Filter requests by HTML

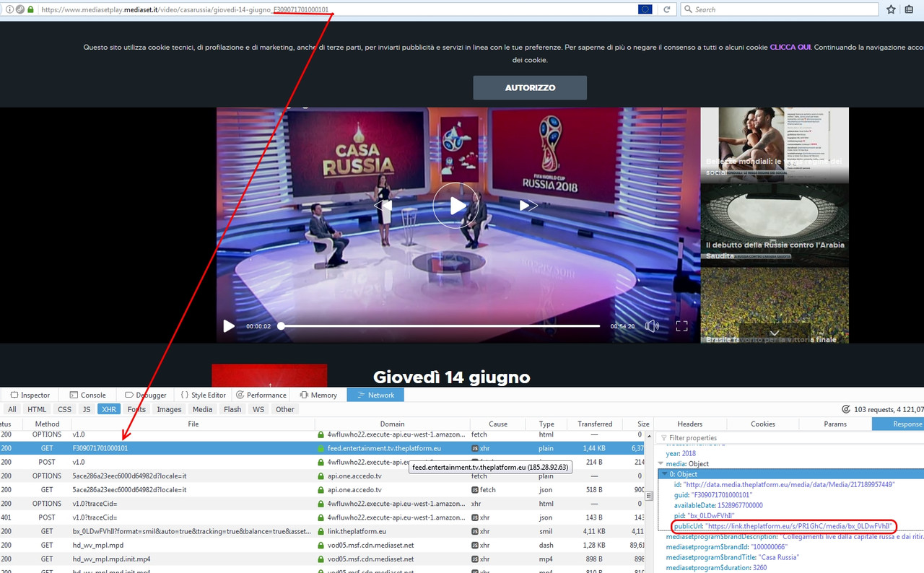tap(37, 409)
